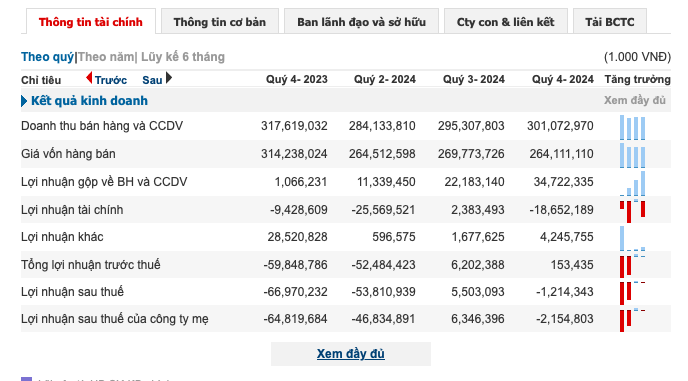Expand the Kết quả kinh doanh triangle
Image resolution: width=688 pixels, height=381 pixels.
tap(24, 101)
